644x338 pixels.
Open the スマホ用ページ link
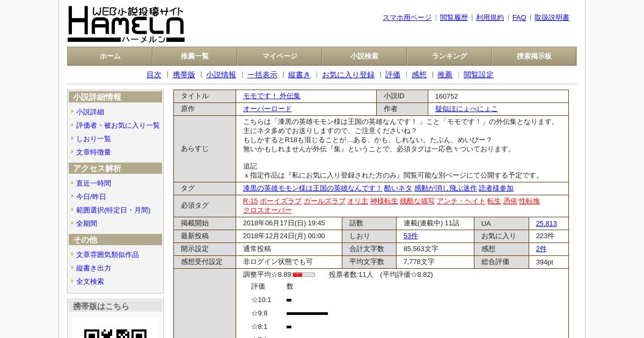tap(407, 18)
